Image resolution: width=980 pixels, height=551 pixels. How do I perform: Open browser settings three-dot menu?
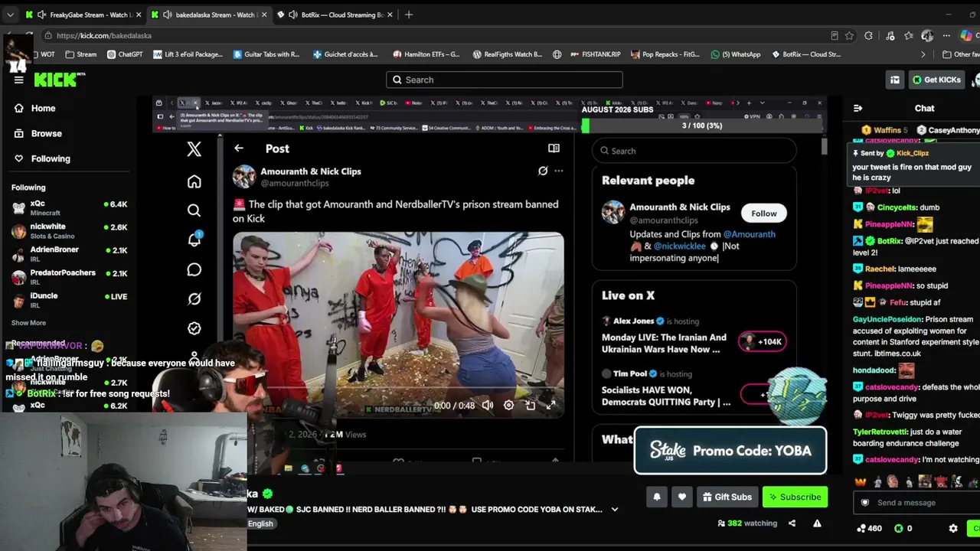(x=946, y=35)
